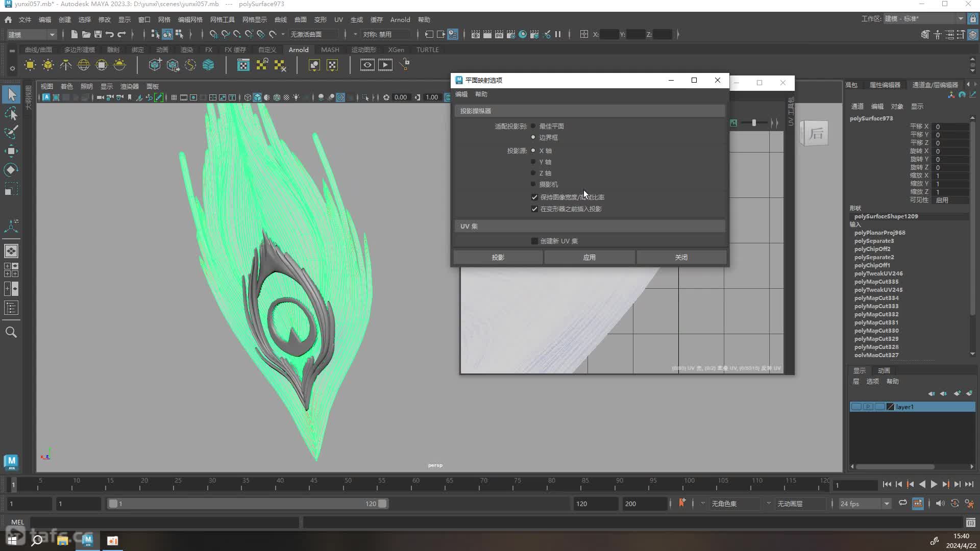Open the 无角色集 dropdown
Image resolution: width=980 pixels, height=551 pixels.
click(735, 504)
